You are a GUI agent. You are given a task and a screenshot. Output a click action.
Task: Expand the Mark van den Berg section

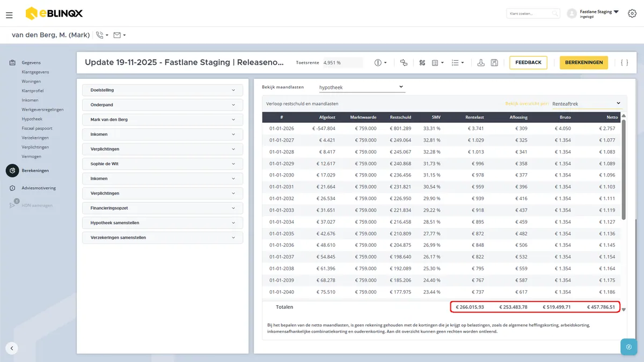click(x=163, y=120)
